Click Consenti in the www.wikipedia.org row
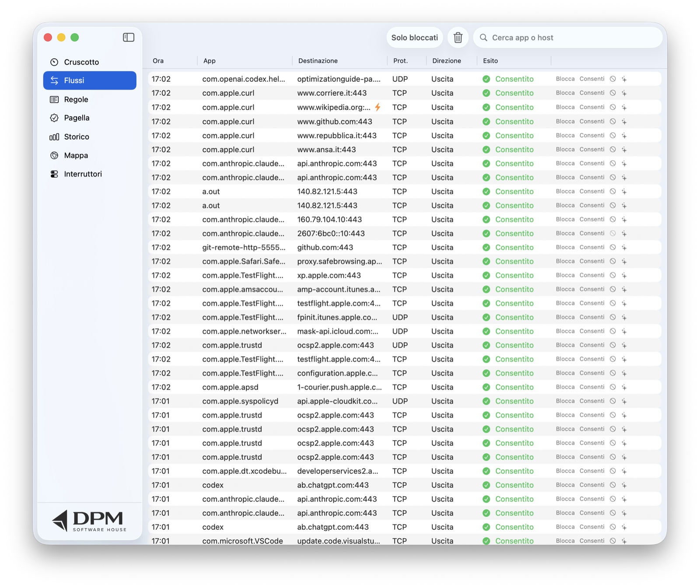The width and height of the screenshot is (700, 588). pos(592,107)
